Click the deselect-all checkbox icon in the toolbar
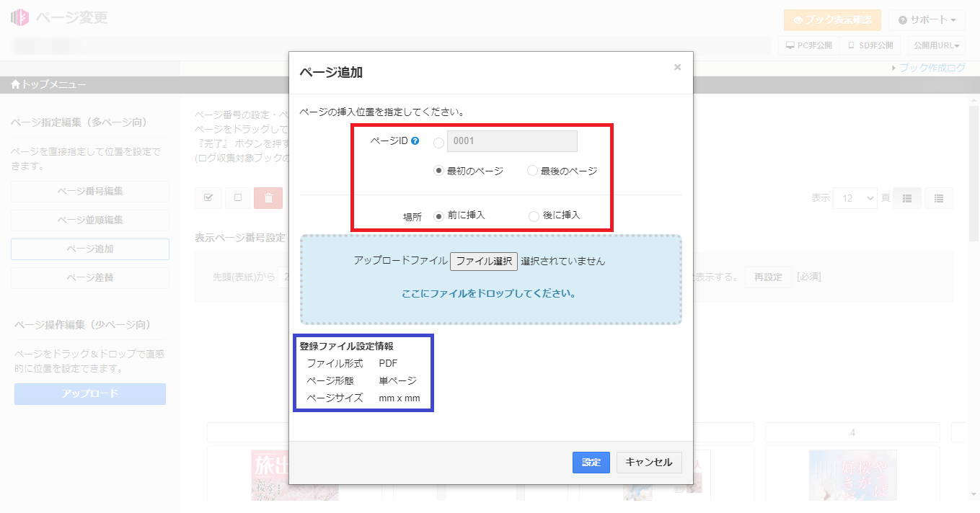This screenshot has height=513, width=980. [238, 198]
